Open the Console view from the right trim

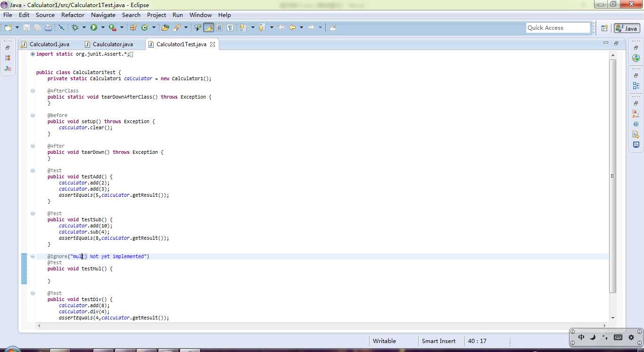click(x=636, y=145)
